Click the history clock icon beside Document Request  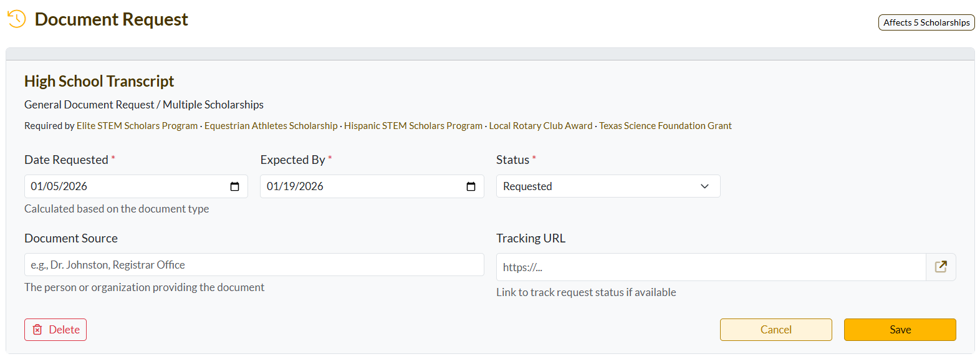coord(17,19)
